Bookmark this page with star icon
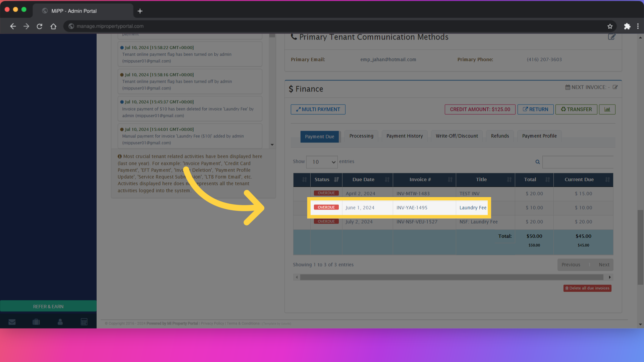 610,26
